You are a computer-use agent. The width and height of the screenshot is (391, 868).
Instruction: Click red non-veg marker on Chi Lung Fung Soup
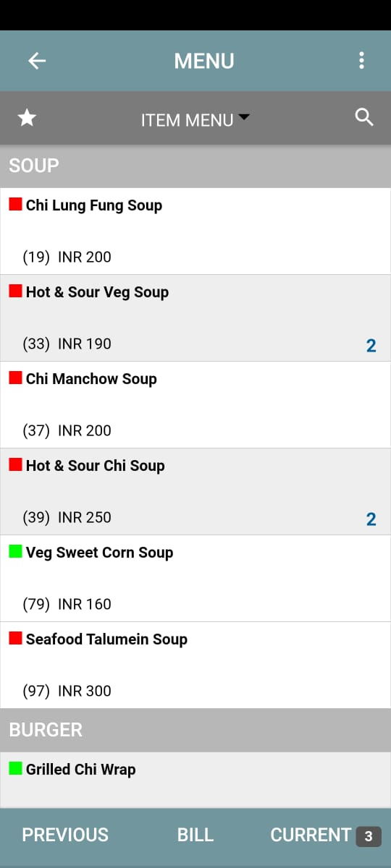pos(15,205)
